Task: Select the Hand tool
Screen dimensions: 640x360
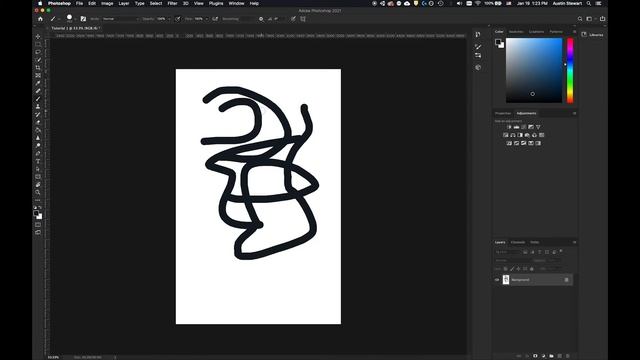Action: tap(38, 184)
